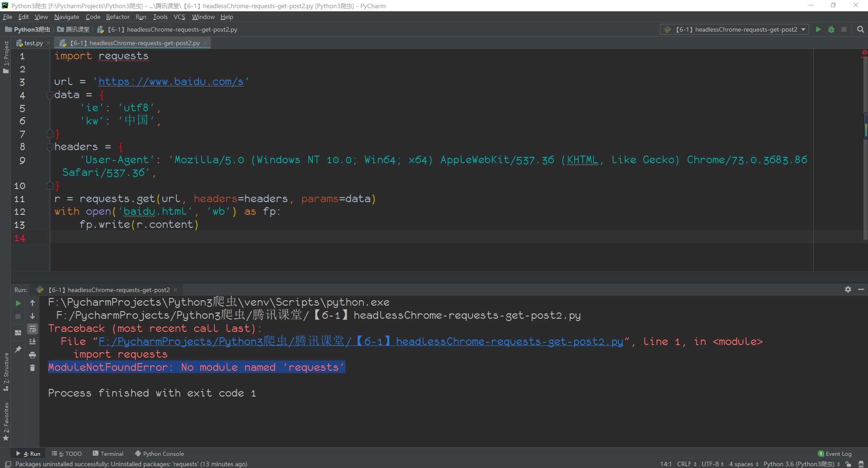The image size is (868, 468).
Task: Open the VCS menu
Action: point(179,17)
